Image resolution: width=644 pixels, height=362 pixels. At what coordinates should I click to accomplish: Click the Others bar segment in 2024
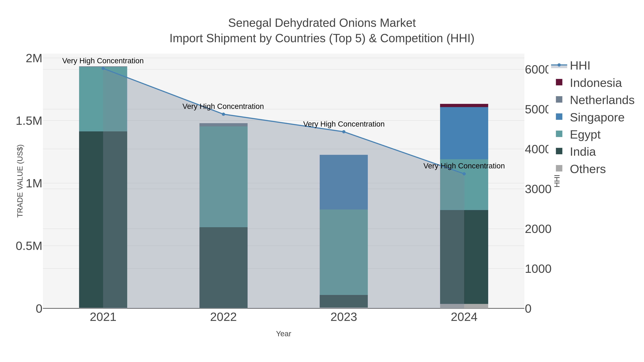click(464, 306)
